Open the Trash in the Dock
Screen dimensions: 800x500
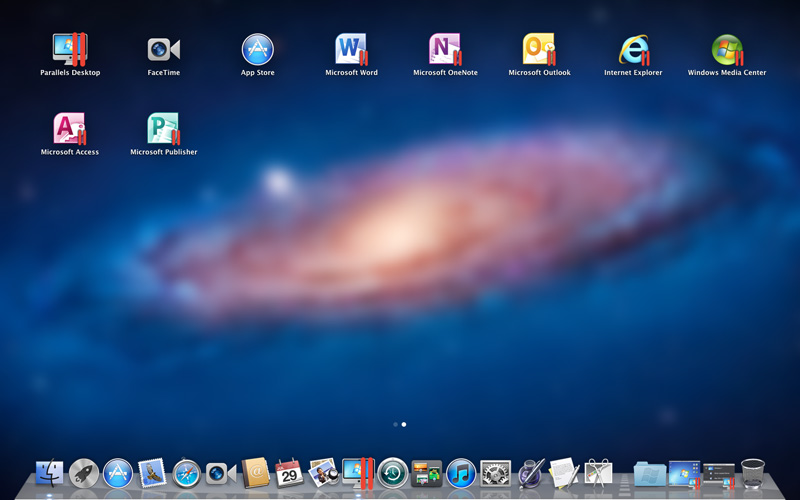(753, 473)
